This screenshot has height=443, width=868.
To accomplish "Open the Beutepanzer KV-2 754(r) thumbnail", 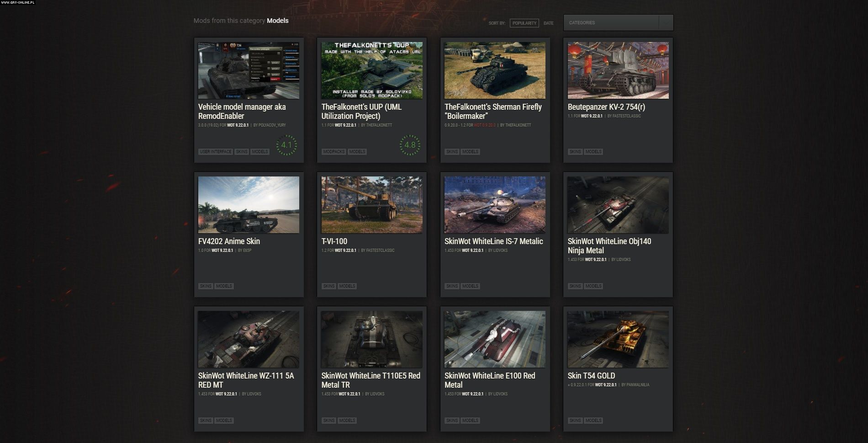I will [618, 70].
